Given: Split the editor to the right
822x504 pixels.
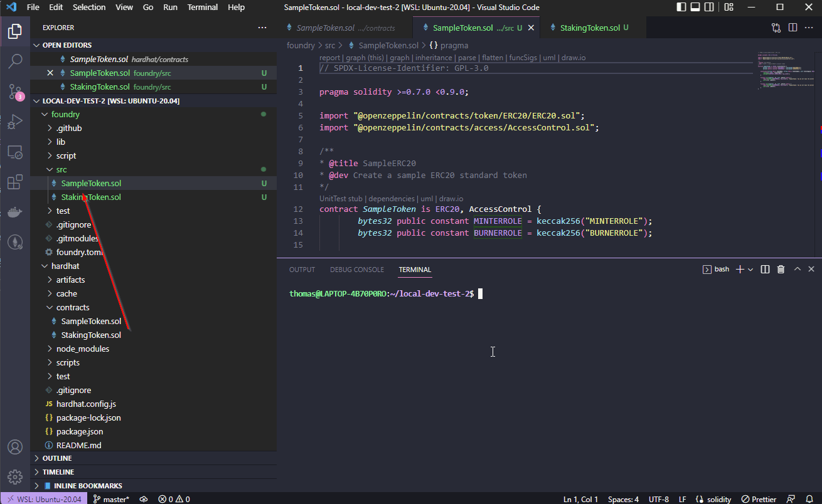Looking at the screenshot, I should pyautogui.click(x=793, y=28).
